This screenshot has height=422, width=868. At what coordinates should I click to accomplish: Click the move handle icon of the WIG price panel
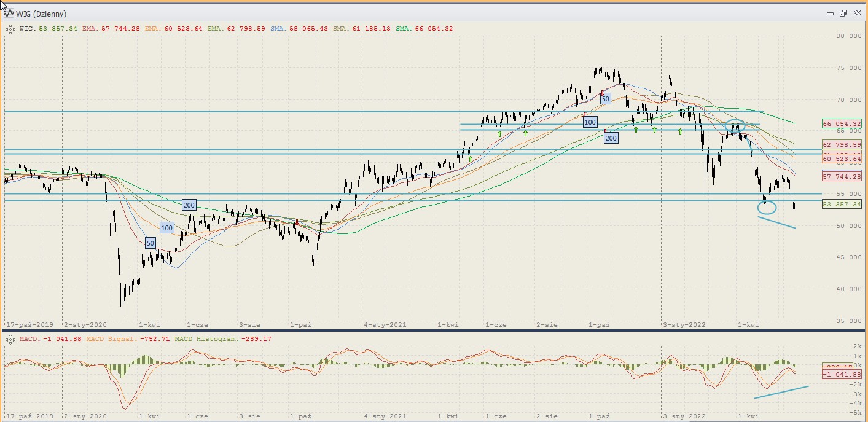[x=10, y=28]
